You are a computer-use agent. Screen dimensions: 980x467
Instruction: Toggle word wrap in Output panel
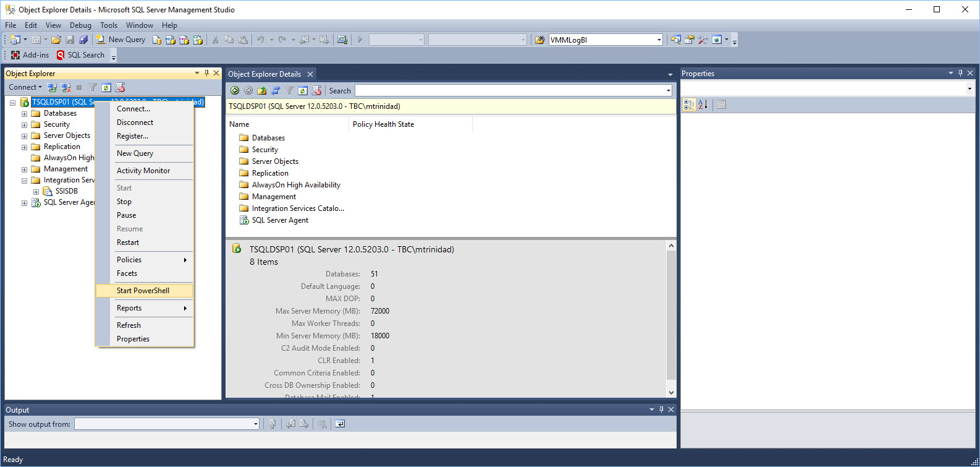[x=340, y=424]
